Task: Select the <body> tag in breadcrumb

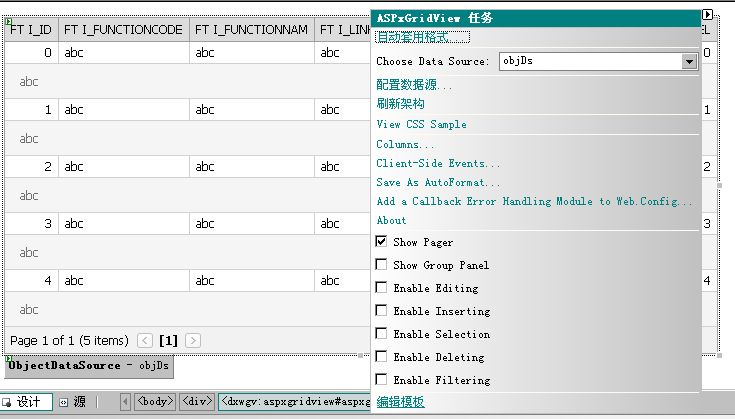Action: pyautogui.click(x=156, y=402)
